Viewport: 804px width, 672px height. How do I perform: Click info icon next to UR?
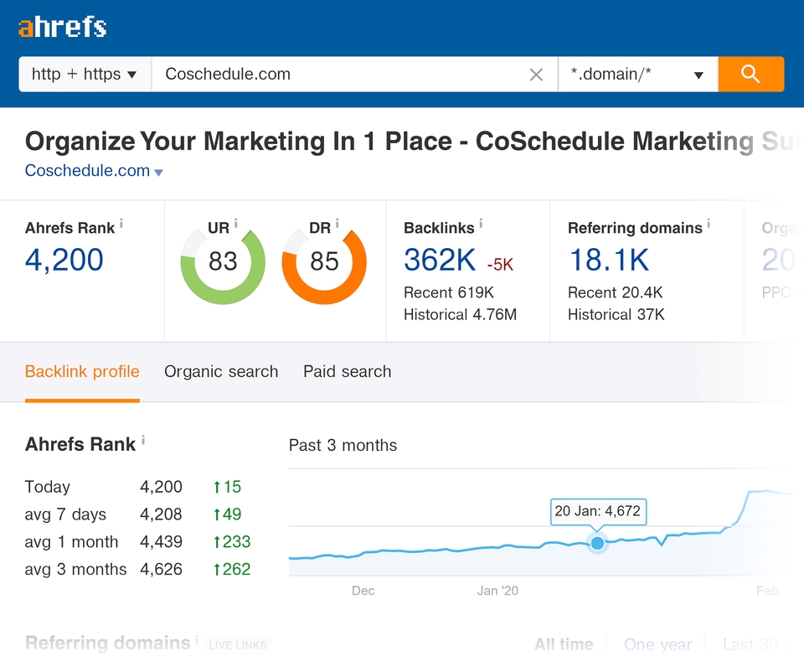tap(236, 224)
